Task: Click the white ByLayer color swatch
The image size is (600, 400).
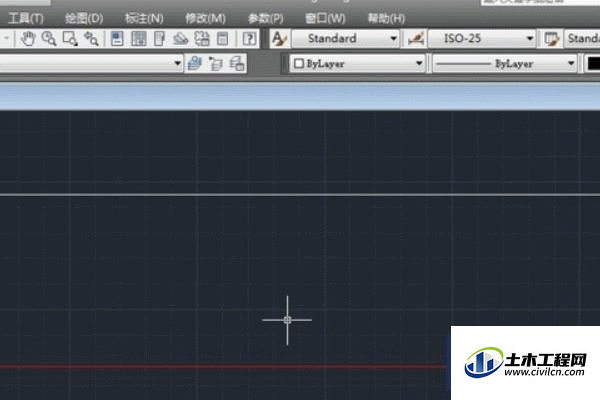Action: [x=299, y=64]
